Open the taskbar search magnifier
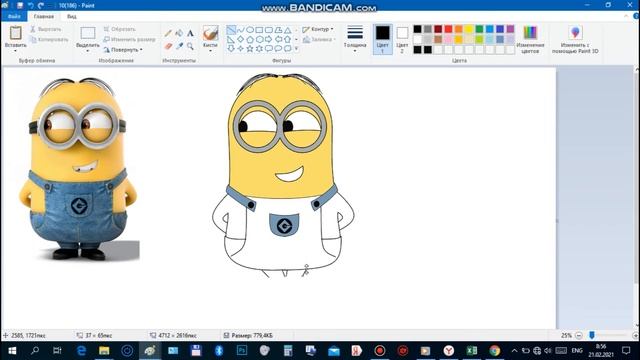This screenshot has width=640, height=360. [35, 351]
